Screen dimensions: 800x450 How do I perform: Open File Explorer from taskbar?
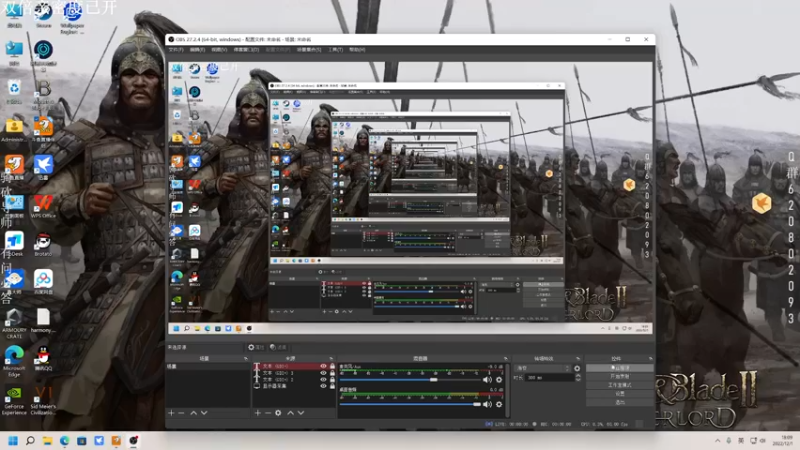[x=47, y=440]
